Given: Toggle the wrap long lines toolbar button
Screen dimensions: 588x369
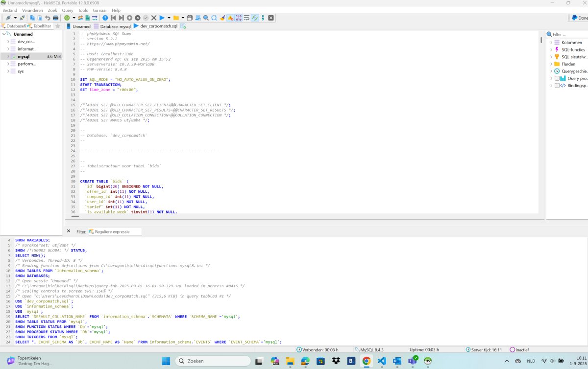Looking at the screenshot, I should click(x=247, y=18).
